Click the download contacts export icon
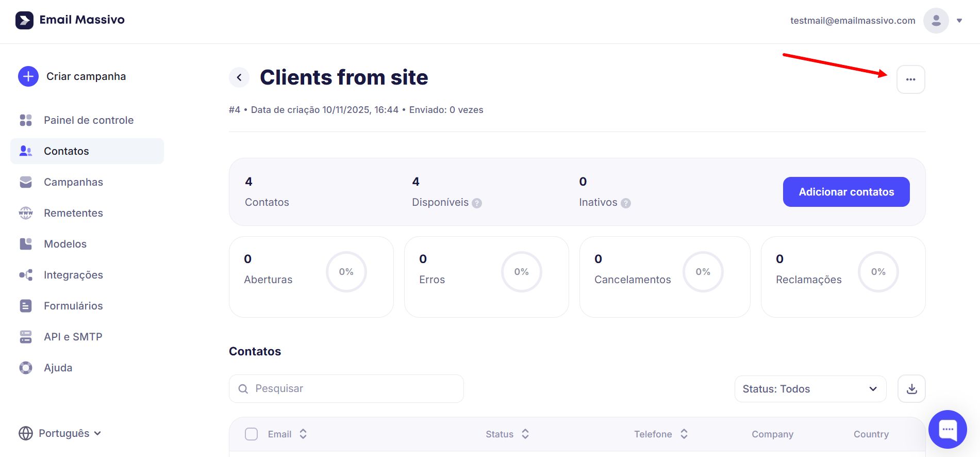 tap(911, 389)
